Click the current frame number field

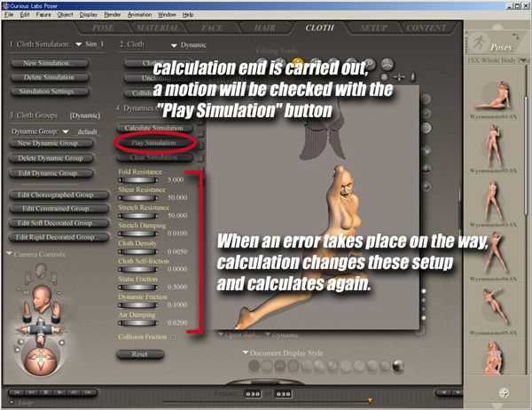pyautogui.click(x=253, y=394)
